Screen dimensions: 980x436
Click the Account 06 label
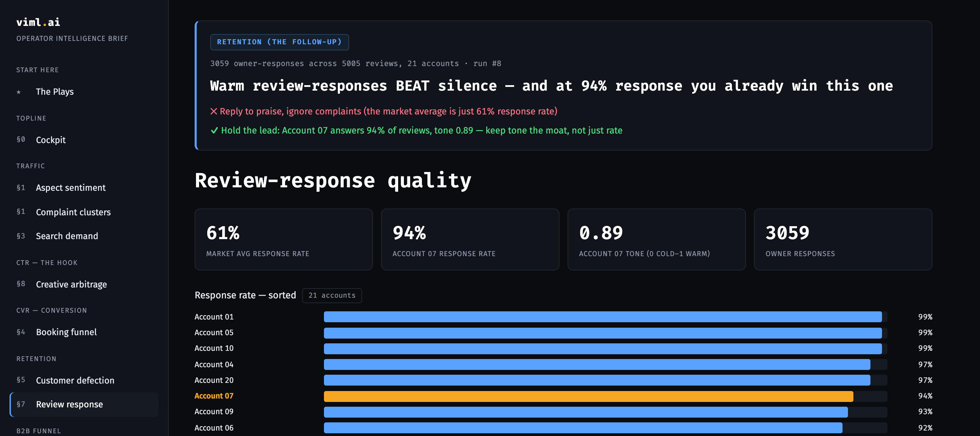[x=214, y=427]
